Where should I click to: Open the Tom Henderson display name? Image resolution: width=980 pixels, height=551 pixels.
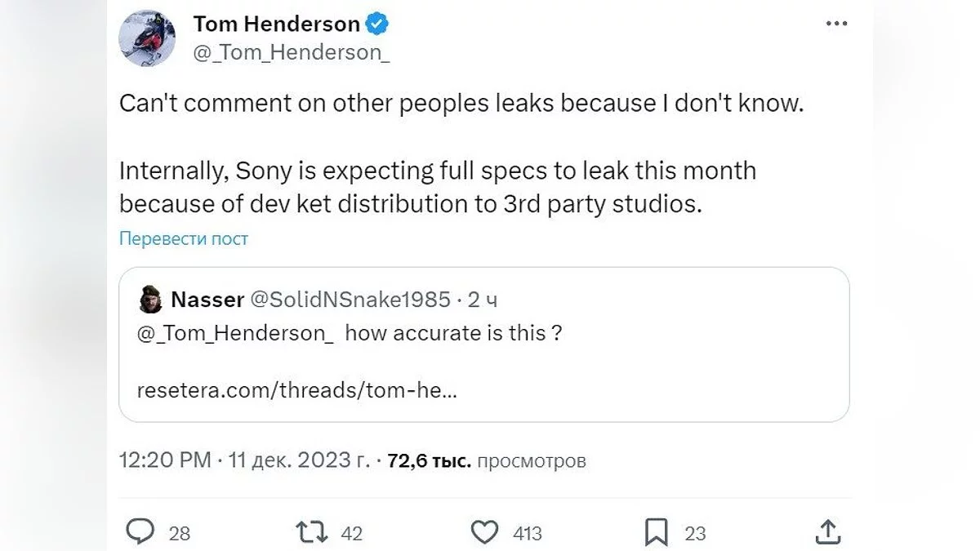point(276,24)
